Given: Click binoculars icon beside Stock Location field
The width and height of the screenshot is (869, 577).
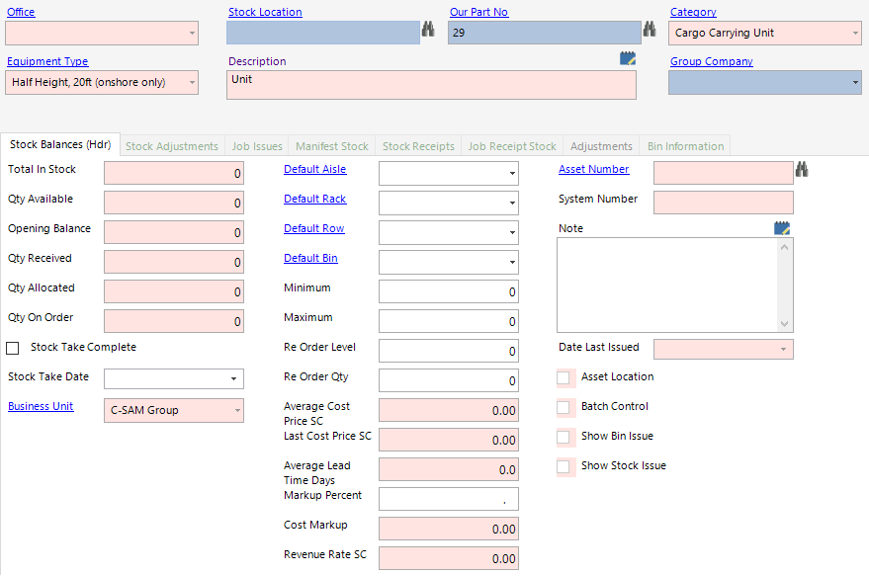Looking at the screenshot, I should tap(428, 31).
